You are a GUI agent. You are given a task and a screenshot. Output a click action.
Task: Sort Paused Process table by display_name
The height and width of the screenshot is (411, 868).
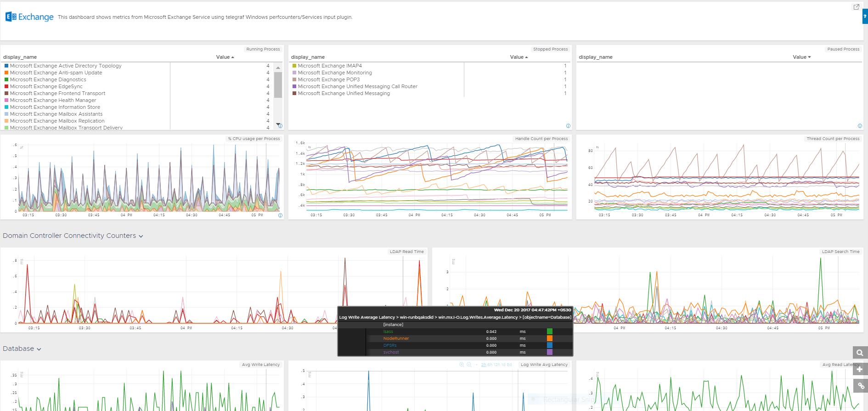click(596, 57)
